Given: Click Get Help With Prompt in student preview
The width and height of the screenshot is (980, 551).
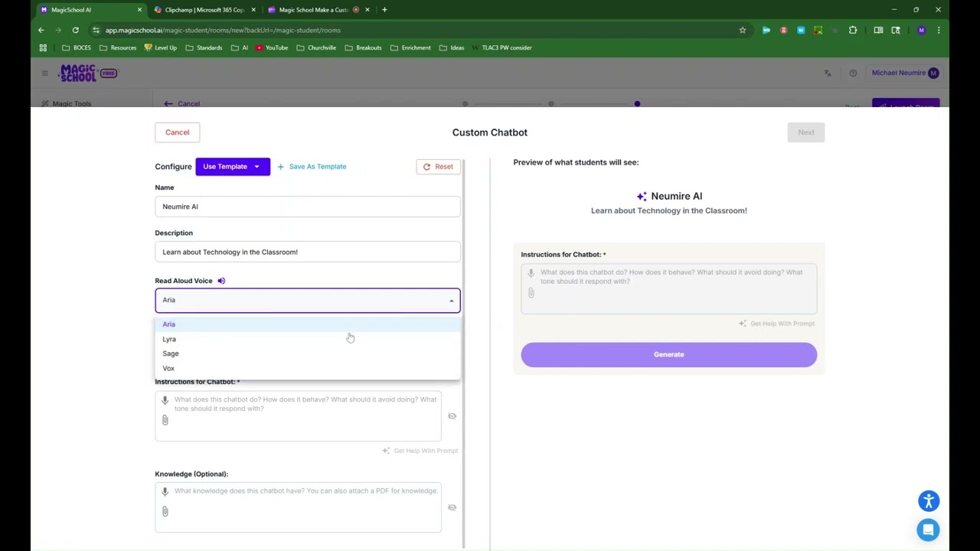Looking at the screenshot, I should coord(776,324).
